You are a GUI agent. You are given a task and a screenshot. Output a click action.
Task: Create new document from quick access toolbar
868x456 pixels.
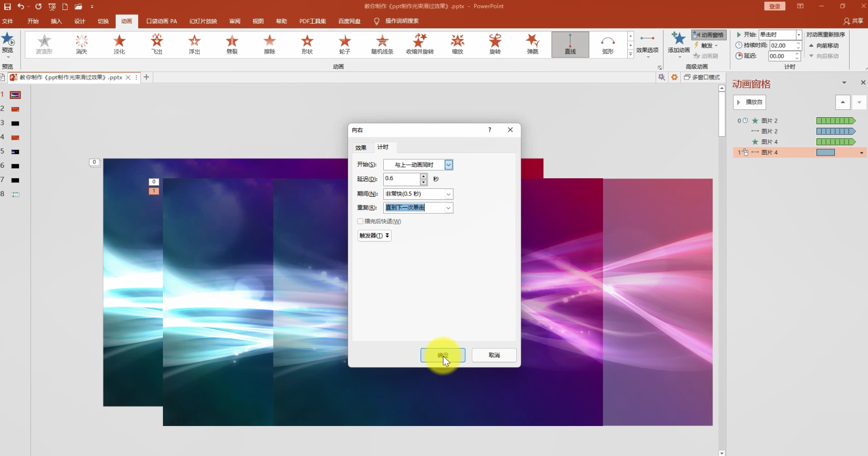(x=65, y=7)
